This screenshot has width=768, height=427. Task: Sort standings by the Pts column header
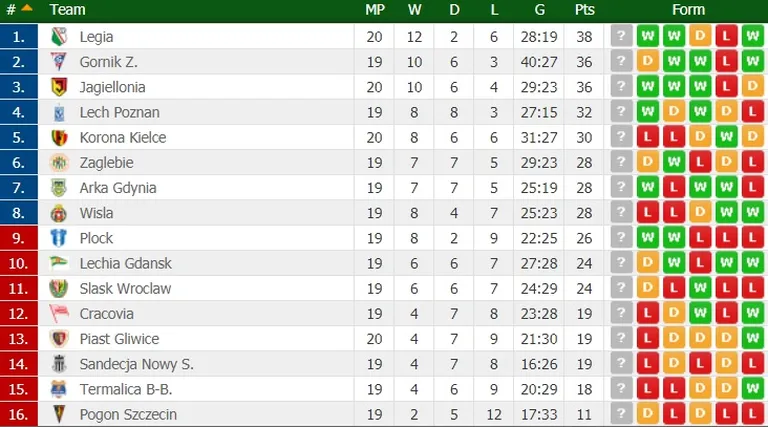pos(584,10)
